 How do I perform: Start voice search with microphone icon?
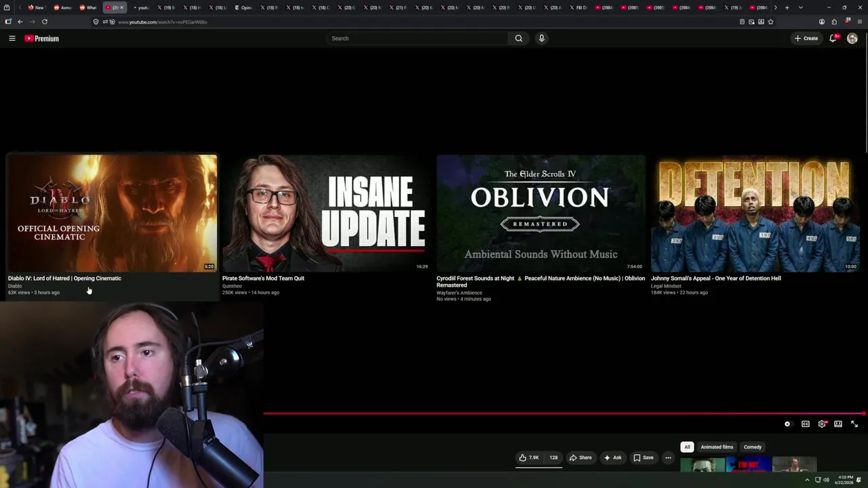click(x=541, y=39)
